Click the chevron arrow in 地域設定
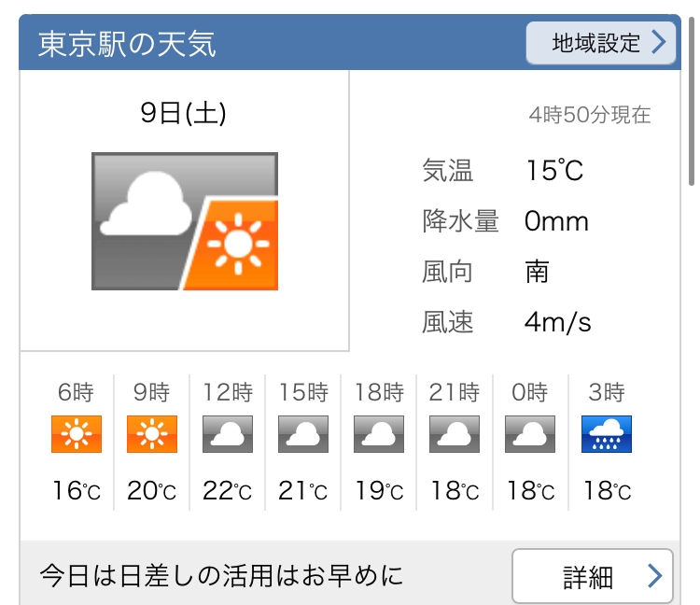Screen dimensions: 700x605 [659, 42]
